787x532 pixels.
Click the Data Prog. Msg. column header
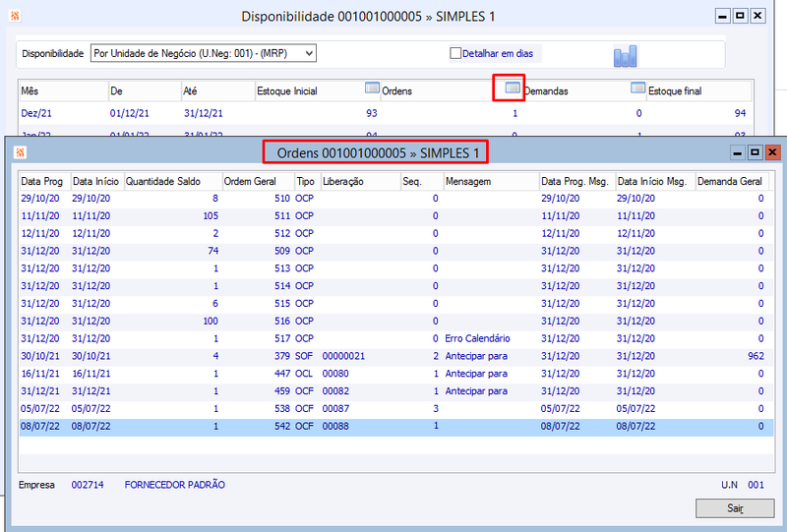(x=577, y=181)
